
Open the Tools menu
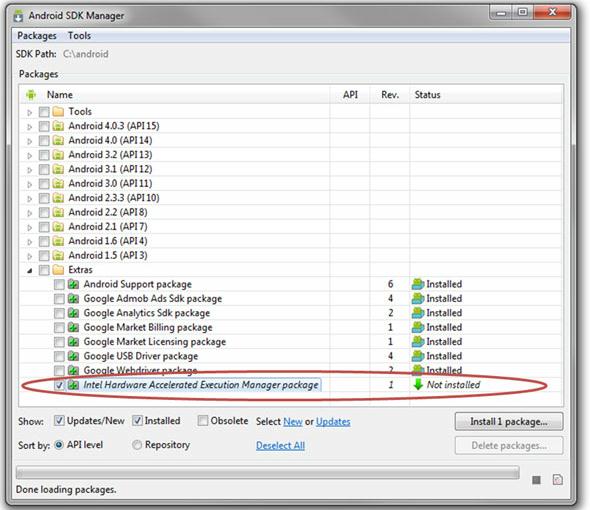tap(79, 36)
